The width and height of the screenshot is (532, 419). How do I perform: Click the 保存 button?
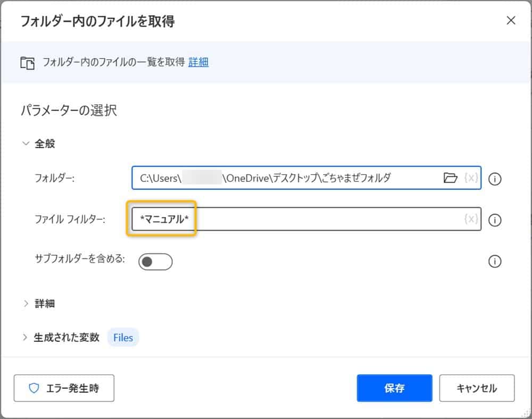[394, 388]
